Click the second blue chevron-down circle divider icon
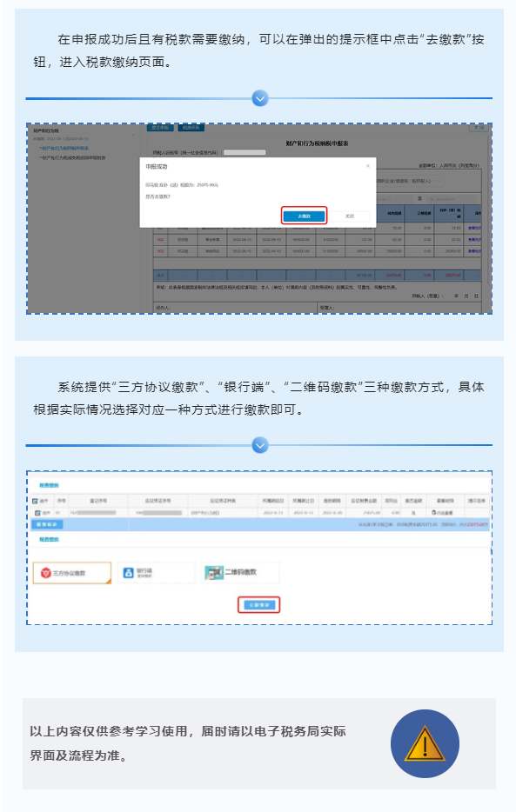 coord(260,445)
